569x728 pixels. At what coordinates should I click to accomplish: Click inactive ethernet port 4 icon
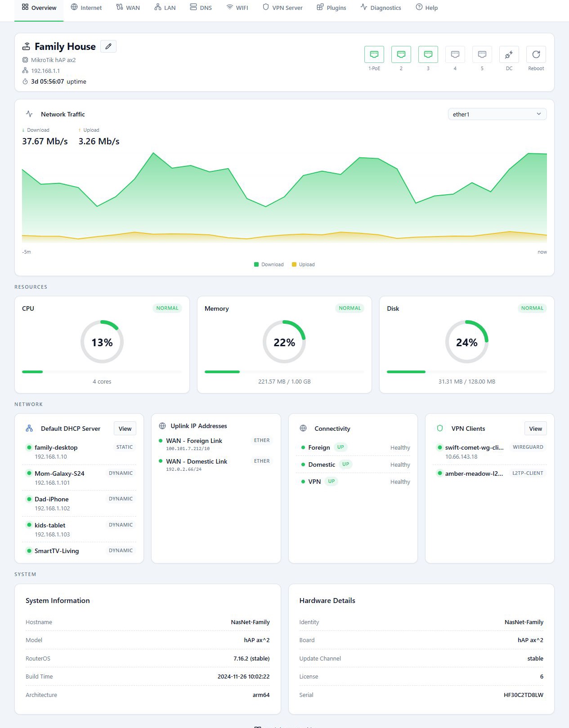click(x=455, y=54)
